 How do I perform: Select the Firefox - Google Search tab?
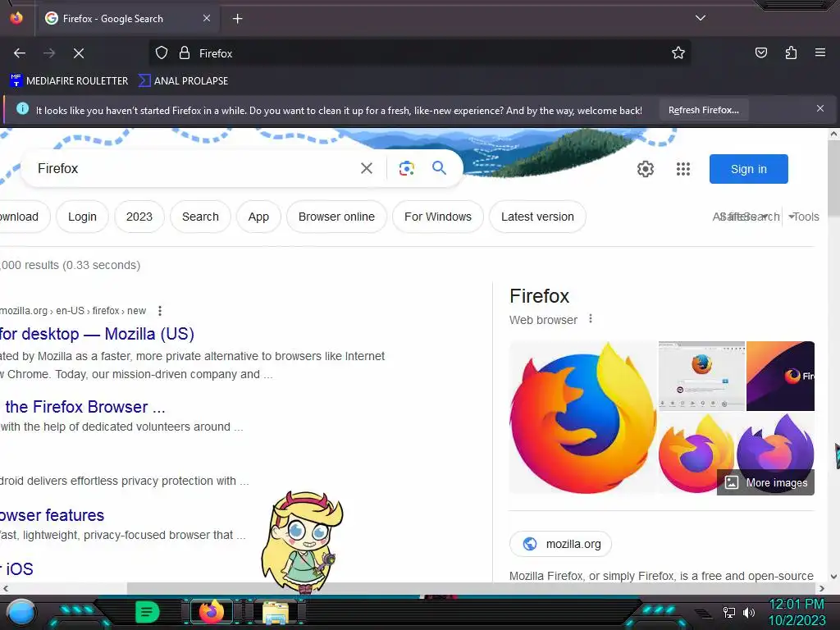tap(127, 19)
